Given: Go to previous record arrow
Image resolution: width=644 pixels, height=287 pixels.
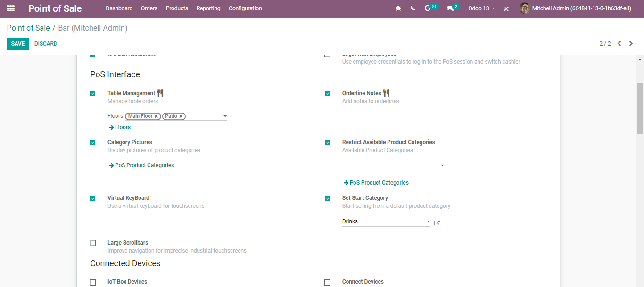Looking at the screenshot, I should [x=619, y=43].
